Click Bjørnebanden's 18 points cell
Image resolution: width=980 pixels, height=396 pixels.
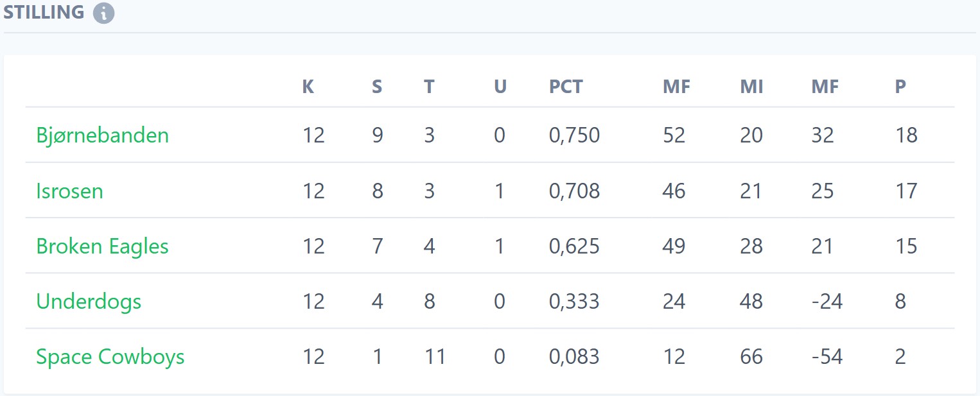click(x=906, y=135)
